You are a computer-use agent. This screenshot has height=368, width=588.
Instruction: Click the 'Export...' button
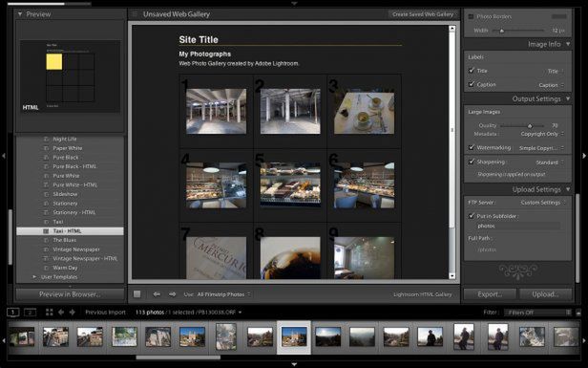(490, 294)
